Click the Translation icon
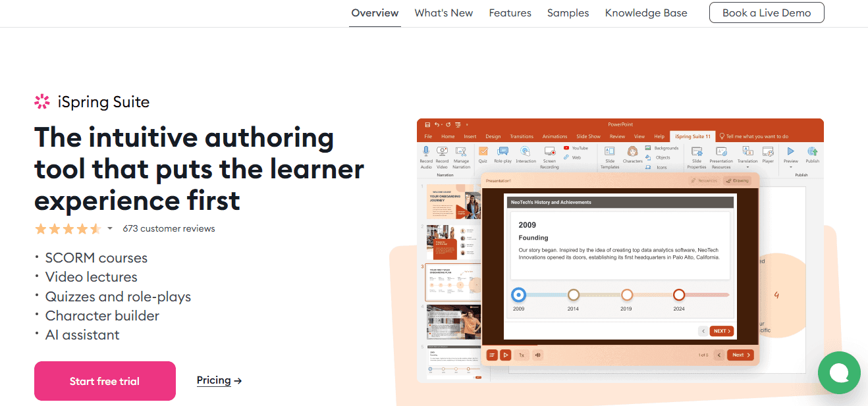 [747, 151]
